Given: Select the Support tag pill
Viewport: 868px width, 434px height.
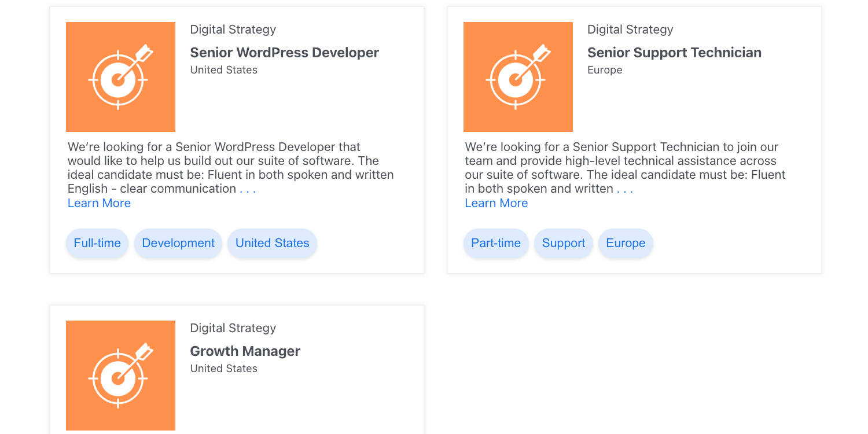Looking at the screenshot, I should (x=563, y=243).
